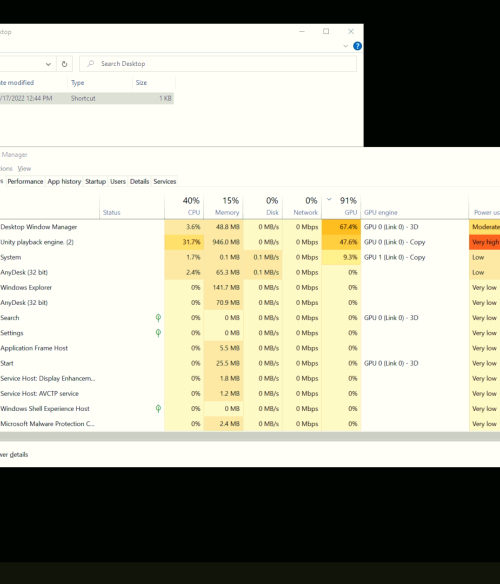Viewport: 500px width, 584px height.
Task: Click the 47.6% GPU usage cell
Action: 341,242
